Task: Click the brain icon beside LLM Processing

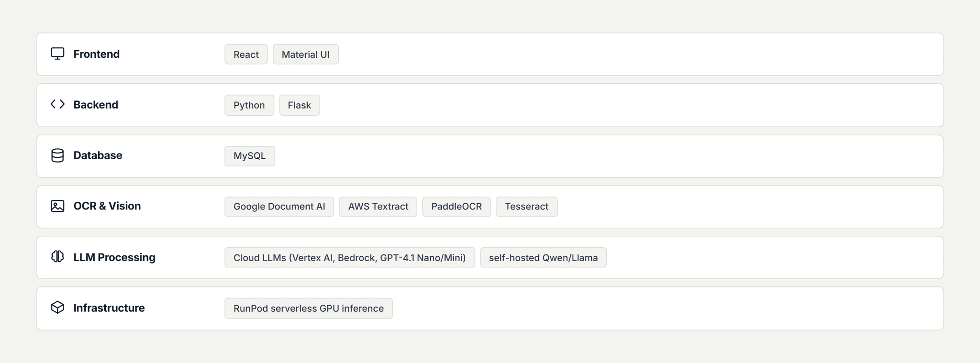Action: tap(57, 257)
